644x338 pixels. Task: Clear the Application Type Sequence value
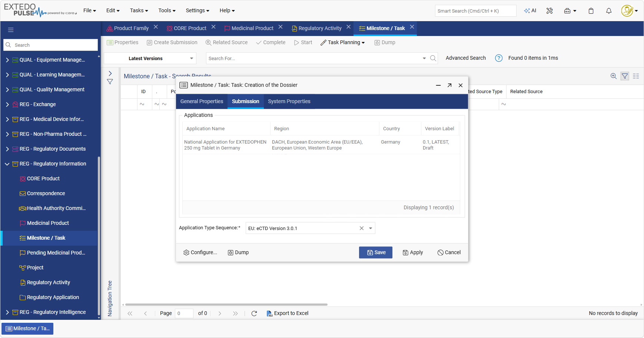pyautogui.click(x=362, y=228)
